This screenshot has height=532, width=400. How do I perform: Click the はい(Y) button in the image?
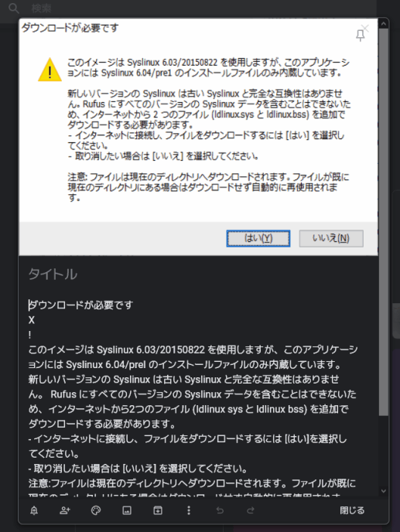[x=258, y=238]
